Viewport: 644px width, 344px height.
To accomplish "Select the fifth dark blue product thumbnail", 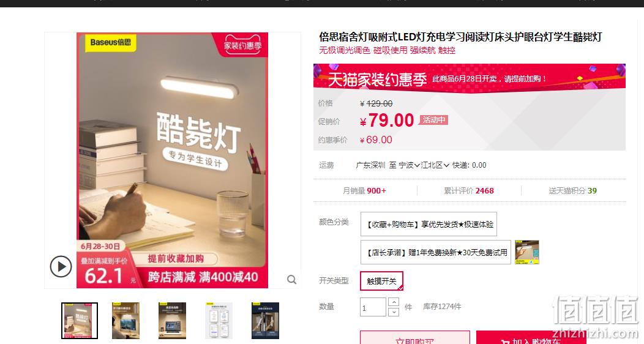I will (x=265, y=321).
